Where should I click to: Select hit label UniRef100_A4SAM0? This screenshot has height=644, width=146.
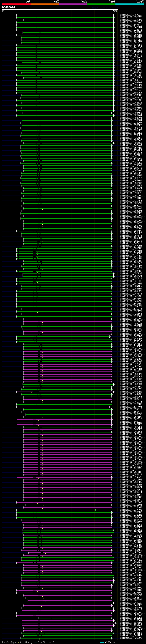[x=131, y=32]
